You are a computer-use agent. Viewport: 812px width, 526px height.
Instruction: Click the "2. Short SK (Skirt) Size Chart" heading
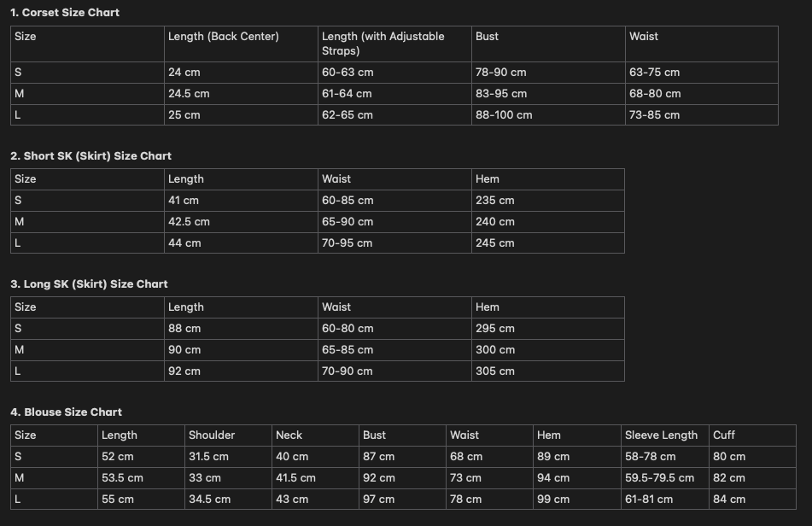[91, 156]
